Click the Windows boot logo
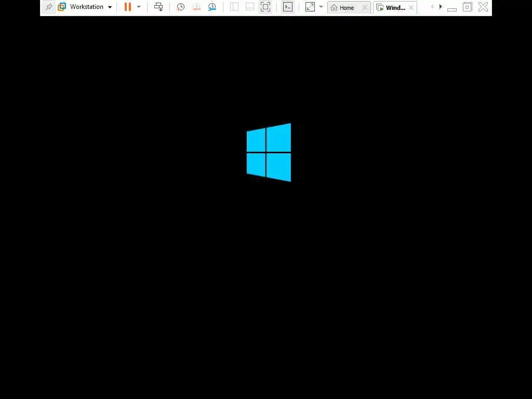 pyautogui.click(x=269, y=152)
